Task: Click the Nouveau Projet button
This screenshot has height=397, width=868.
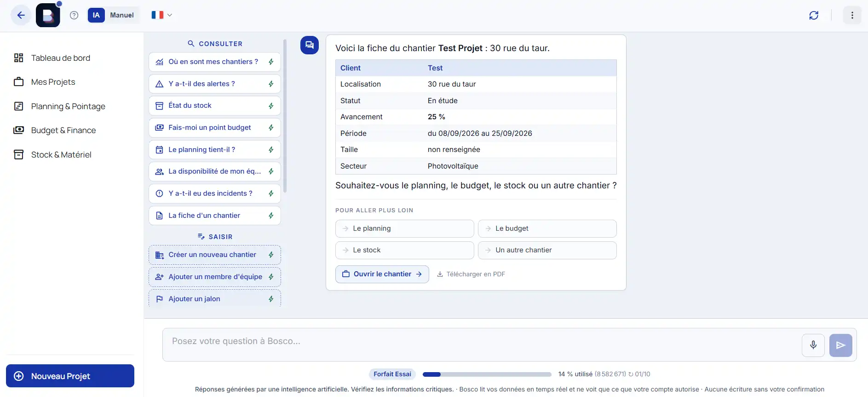Action: coord(70,376)
